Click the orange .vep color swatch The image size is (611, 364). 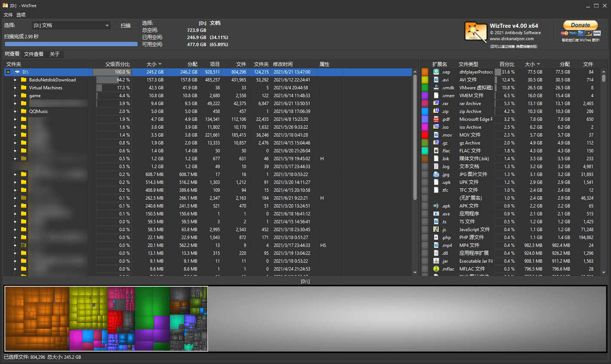pos(425,72)
